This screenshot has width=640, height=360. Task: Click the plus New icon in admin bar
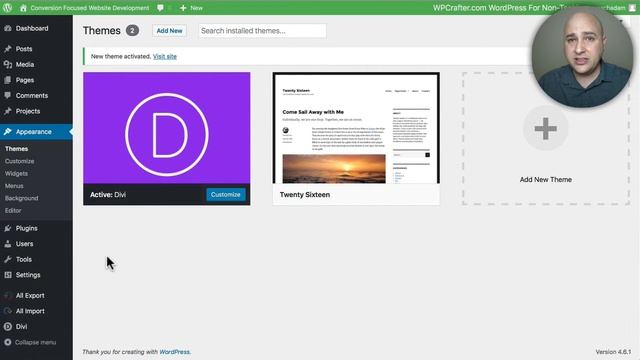pos(183,8)
